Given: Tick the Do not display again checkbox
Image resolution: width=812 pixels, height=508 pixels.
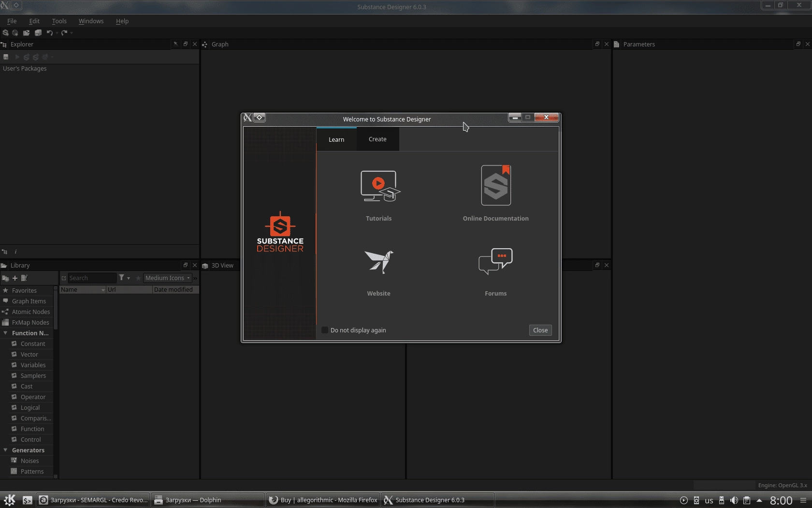Looking at the screenshot, I should point(325,330).
